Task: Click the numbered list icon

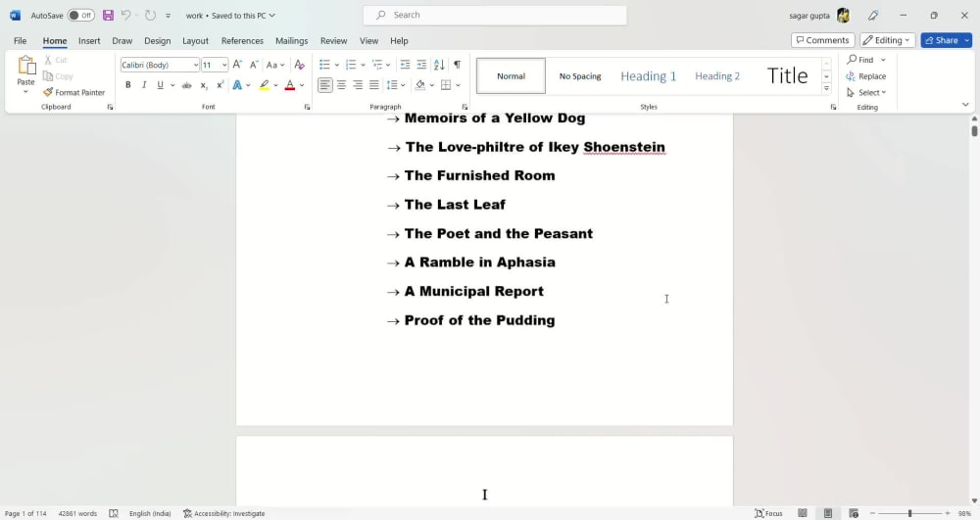Action: (x=351, y=65)
